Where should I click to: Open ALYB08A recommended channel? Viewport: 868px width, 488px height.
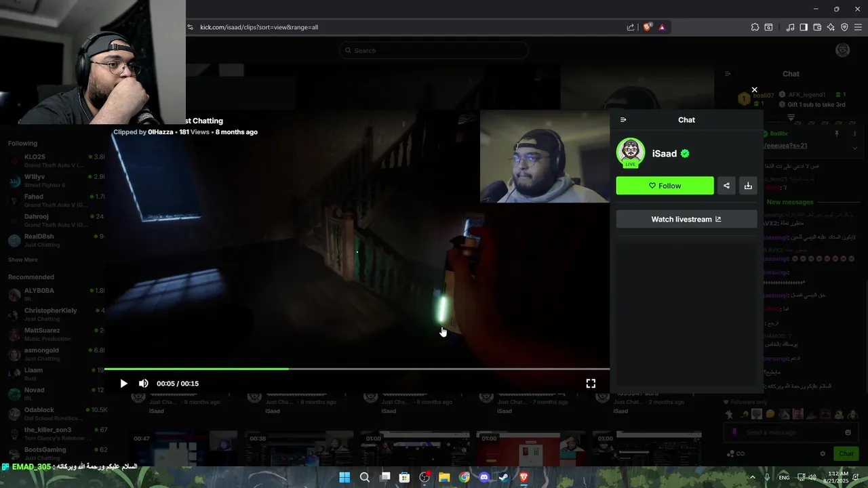coord(54,294)
